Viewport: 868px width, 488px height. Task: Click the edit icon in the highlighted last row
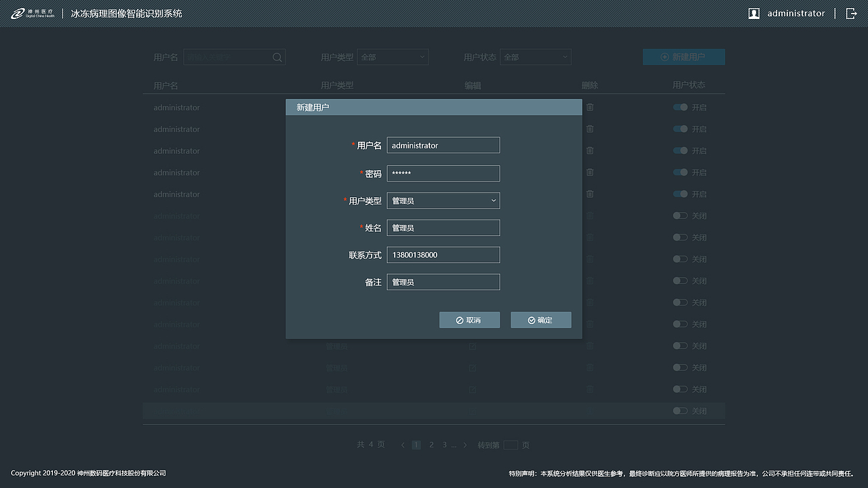tap(473, 411)
